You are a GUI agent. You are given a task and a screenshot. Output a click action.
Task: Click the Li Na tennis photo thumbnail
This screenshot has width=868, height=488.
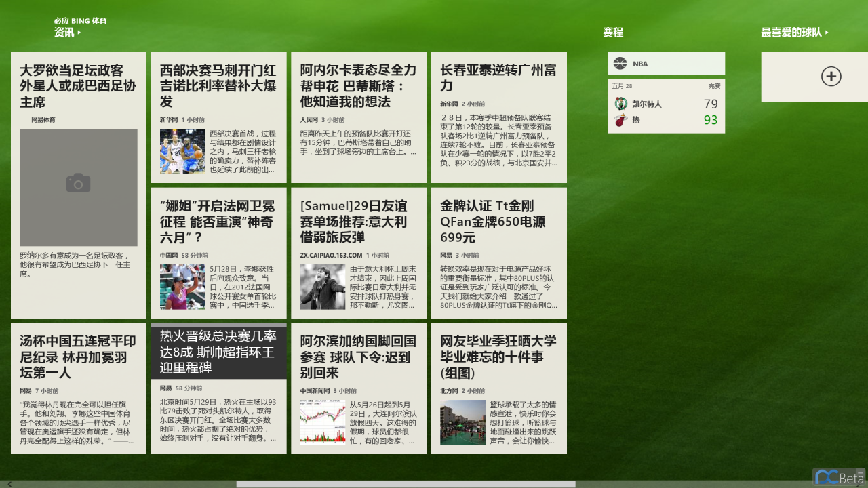point(182,287)
